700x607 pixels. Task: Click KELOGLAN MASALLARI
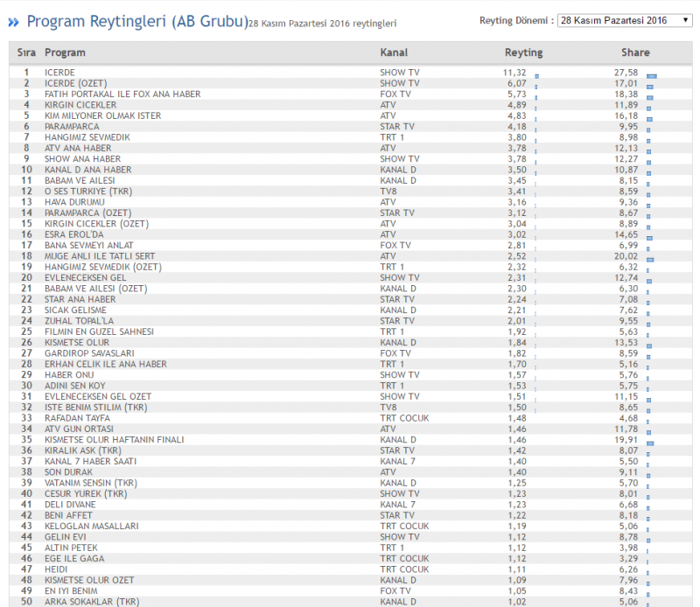(92, 527)
